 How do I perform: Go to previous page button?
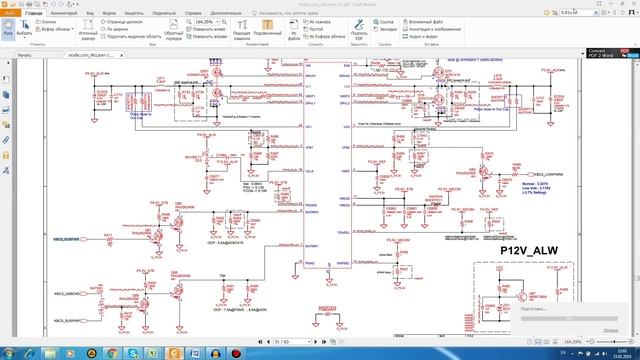(x=268, y=342)
